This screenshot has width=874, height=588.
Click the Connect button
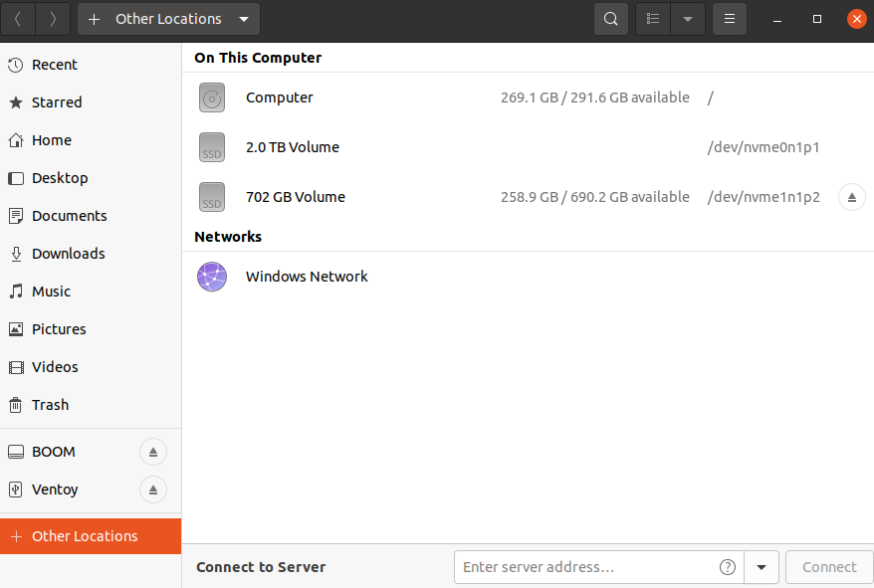829,567
